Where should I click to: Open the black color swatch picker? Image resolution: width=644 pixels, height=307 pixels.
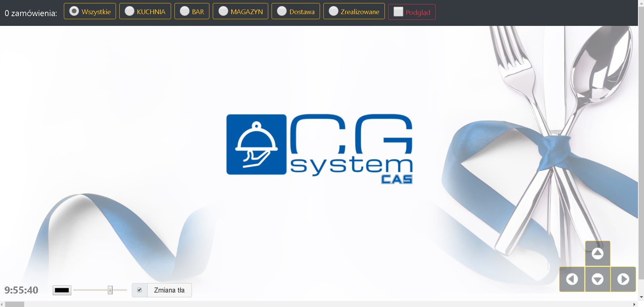point(62,290)
